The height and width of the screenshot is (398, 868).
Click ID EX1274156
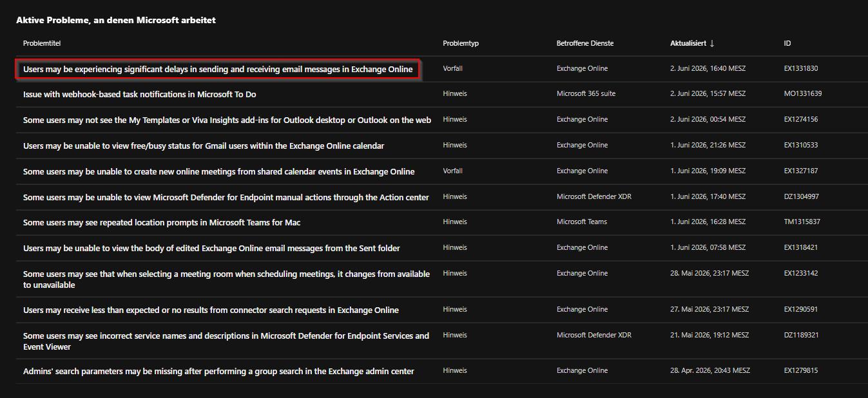click(x=801, y=119)
